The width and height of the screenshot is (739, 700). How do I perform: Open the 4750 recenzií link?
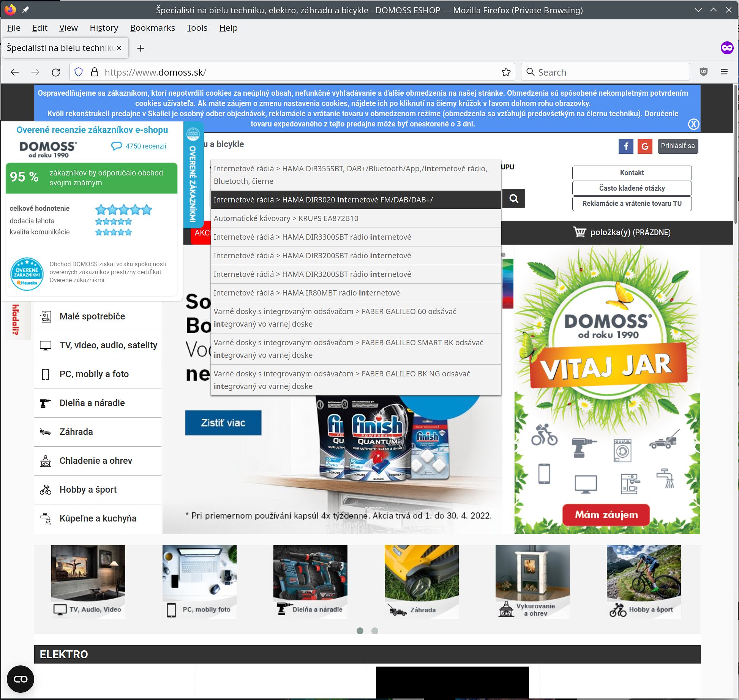tap(146, 146)
